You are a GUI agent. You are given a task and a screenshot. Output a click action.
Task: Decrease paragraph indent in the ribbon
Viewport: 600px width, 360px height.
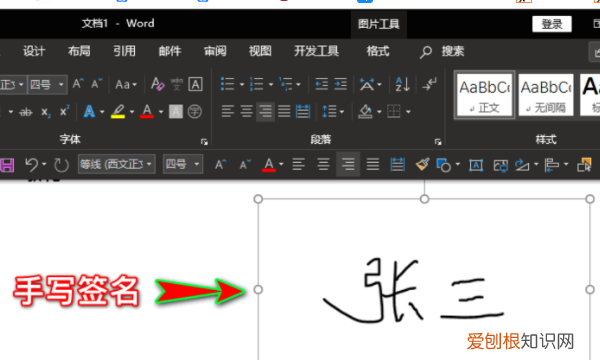(x=321, y=84)
